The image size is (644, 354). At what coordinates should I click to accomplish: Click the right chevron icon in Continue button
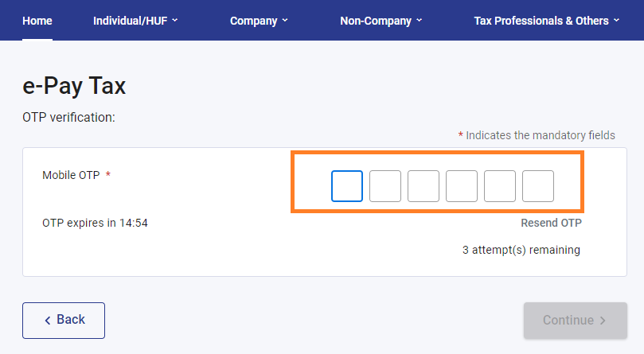click(x=603, y=321)
